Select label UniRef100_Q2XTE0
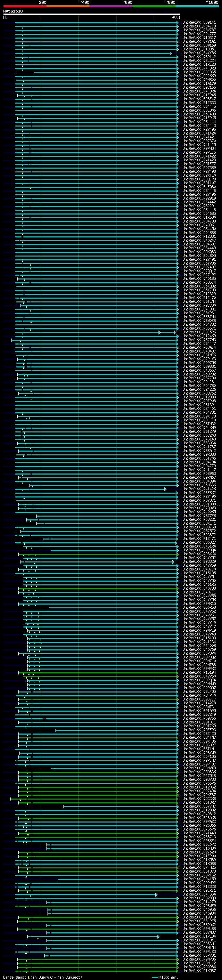222x980 pixels. coord(199,175)
